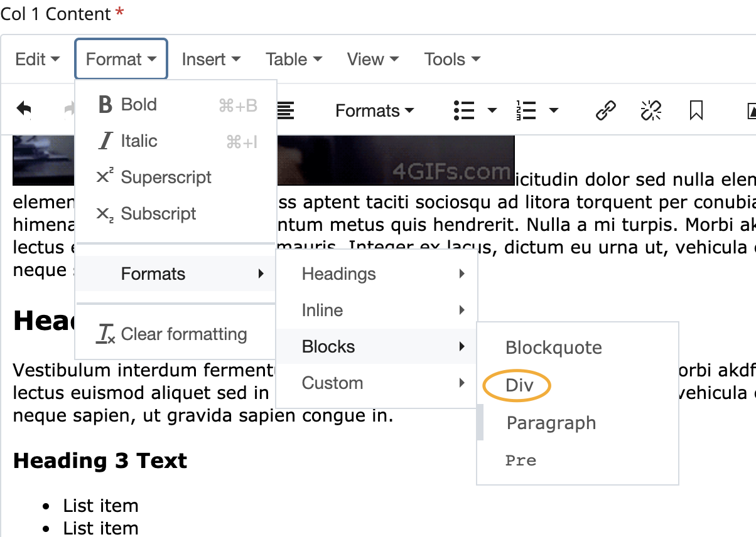Open the View menu
The height and width of the screenshot is (537, 756).
[x=373, y=60]
